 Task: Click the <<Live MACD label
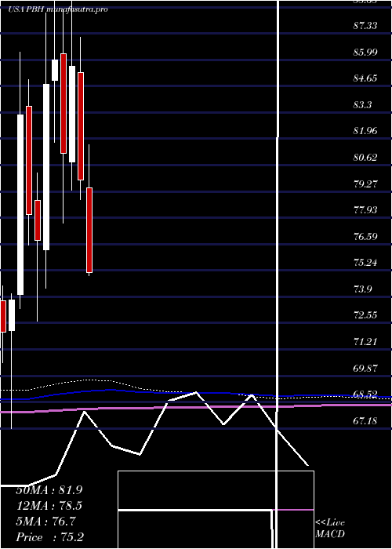(330, 529)
